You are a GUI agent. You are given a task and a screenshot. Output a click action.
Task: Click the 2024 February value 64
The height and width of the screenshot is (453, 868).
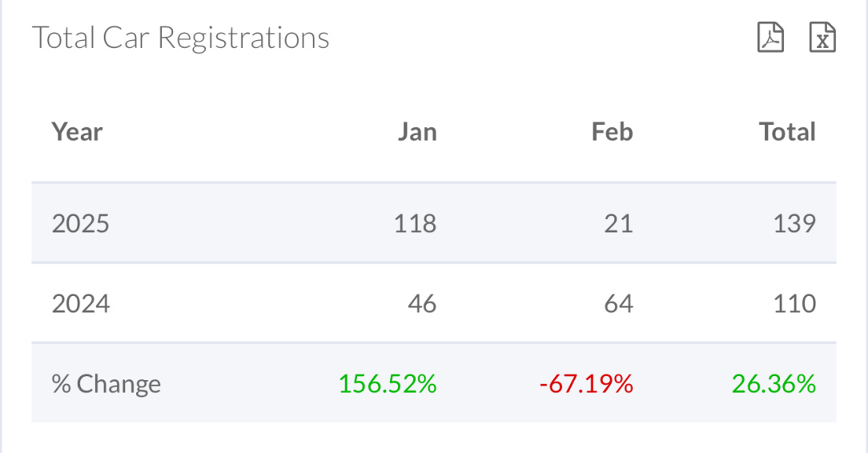[x=618, y=303]
